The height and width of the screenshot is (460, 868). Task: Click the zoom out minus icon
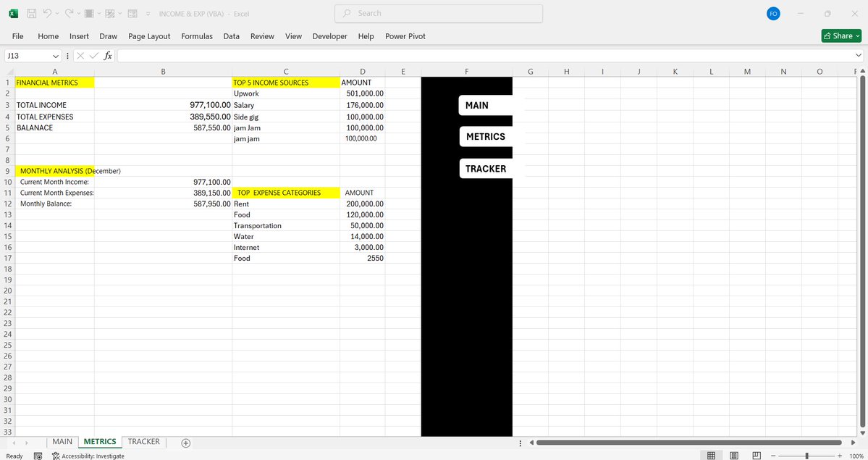[x=773, y=456]
